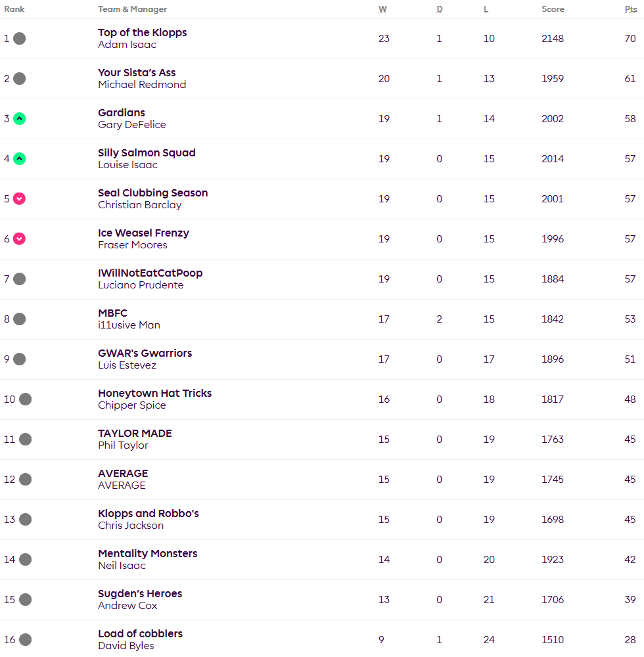The image size is (644, 657).
Task: Click the Pts column header
Action: pos(630,9)
